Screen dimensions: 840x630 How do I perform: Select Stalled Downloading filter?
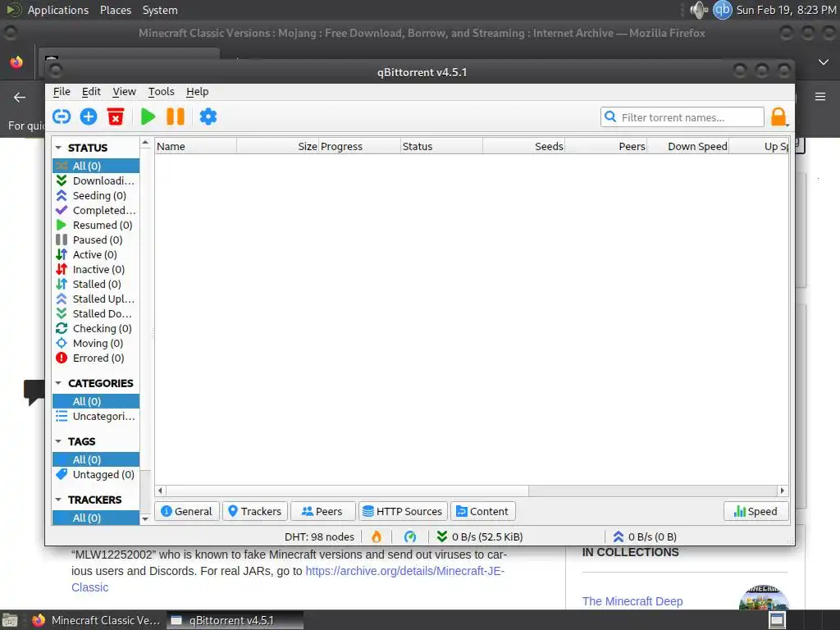96,313
